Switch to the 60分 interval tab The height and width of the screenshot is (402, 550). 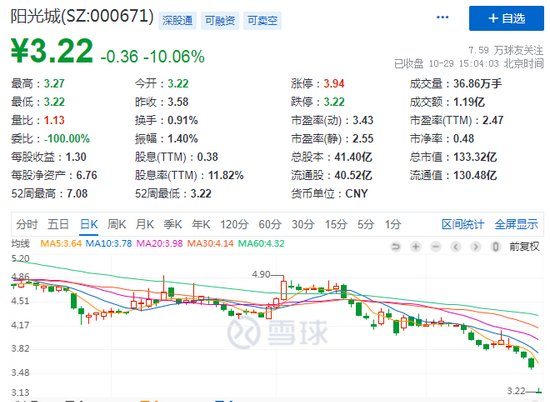tap(270, 224)
